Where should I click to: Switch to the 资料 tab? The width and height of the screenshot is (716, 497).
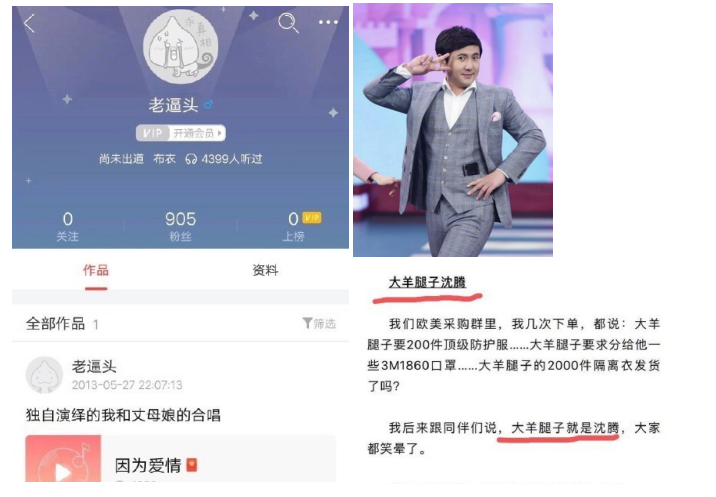pos(265,270)
